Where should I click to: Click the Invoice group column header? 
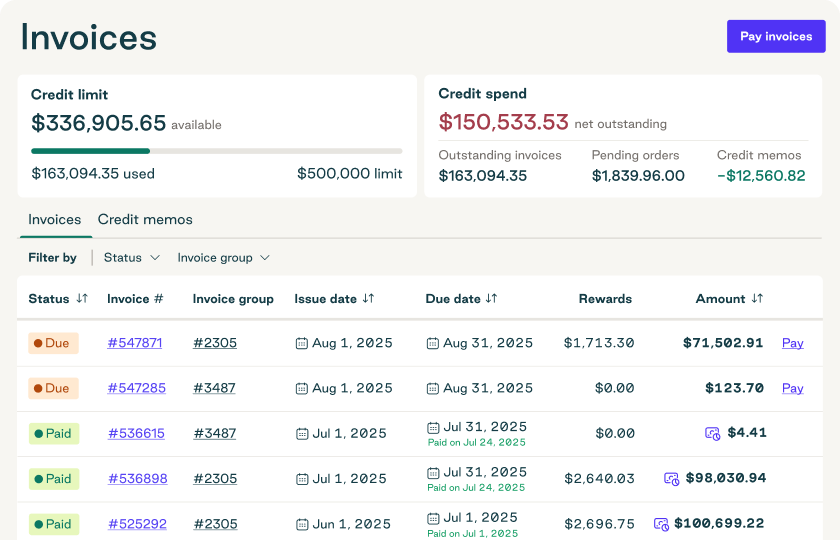(233, 299)
